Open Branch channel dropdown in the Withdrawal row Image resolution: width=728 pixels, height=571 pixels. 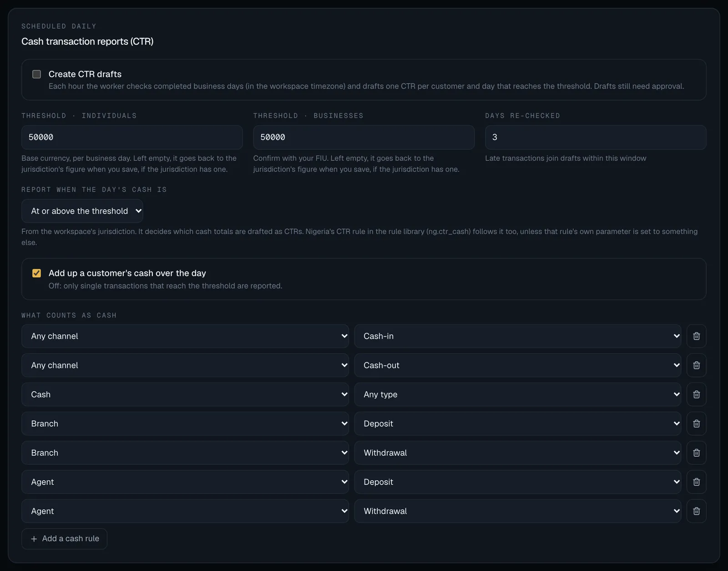[185, 453]
